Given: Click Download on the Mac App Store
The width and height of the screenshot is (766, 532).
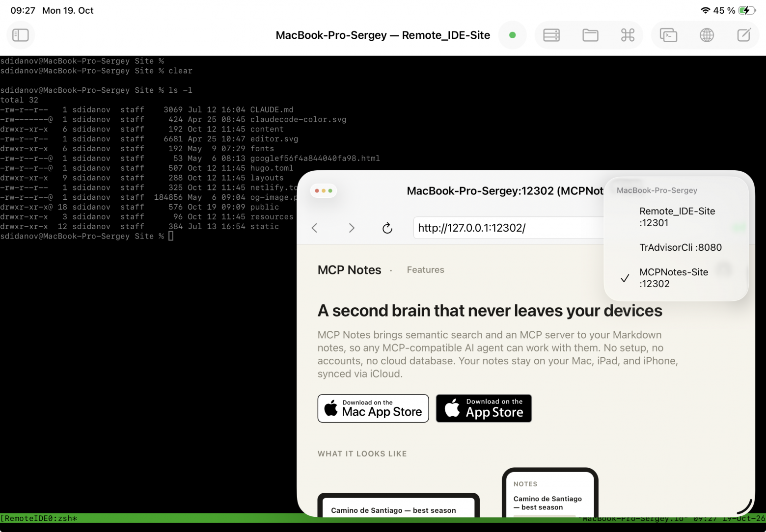Looking at the screenshot, I should [x=373, y=408].
